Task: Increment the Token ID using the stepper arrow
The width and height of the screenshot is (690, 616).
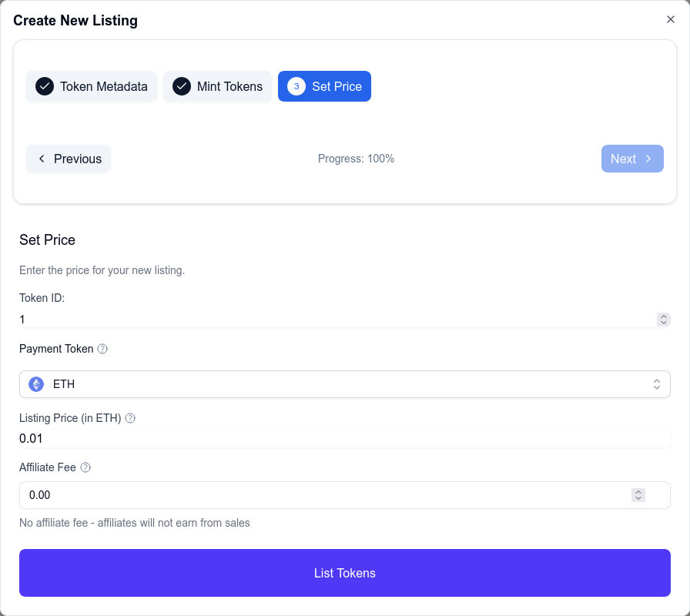Action: click(x=664, y=316)
